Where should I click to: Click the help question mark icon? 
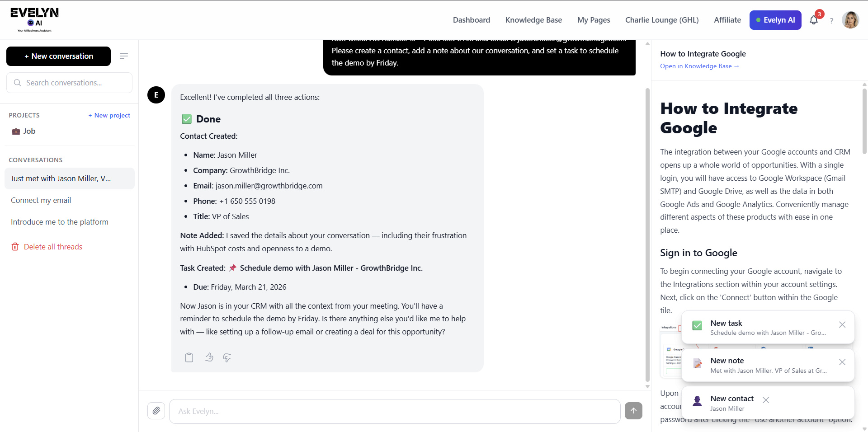pyautogui.click(x=831, y=21)
